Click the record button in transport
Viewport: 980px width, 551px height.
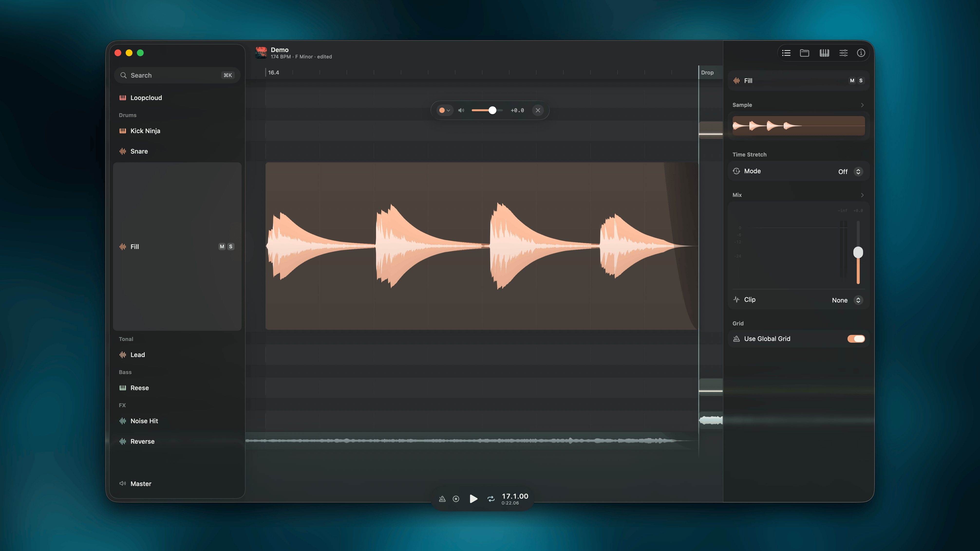point(456,499)
